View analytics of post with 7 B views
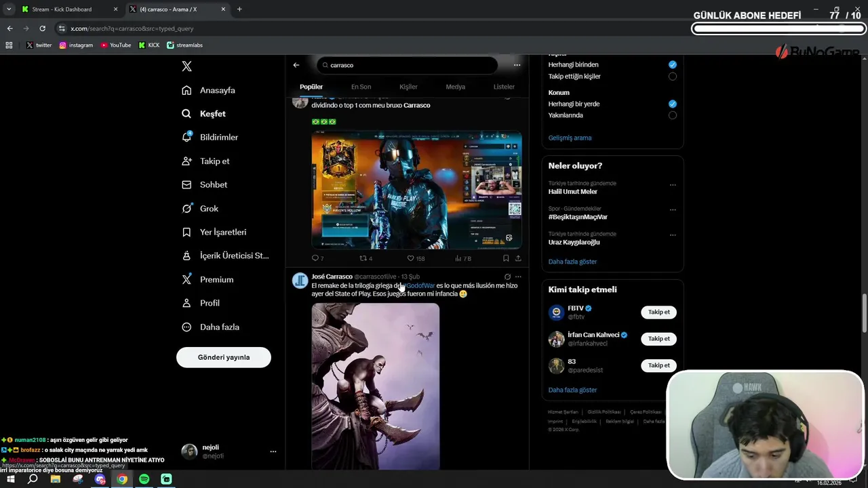The width and height of the screenshot is (868, 488). [x=463, y=258]
